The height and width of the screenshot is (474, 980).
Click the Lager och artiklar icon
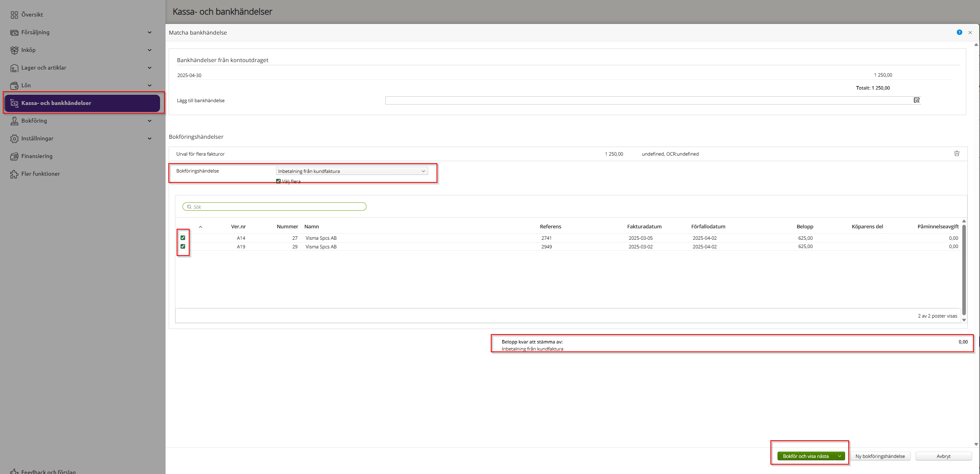click(14, 68)
